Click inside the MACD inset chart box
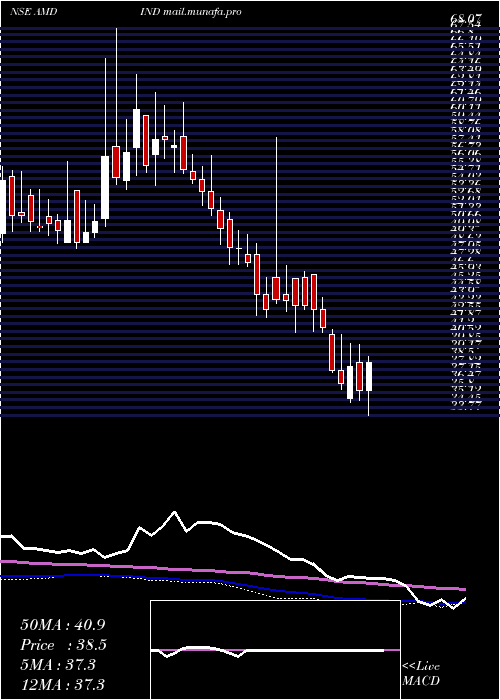 click(x=275, y=650)
